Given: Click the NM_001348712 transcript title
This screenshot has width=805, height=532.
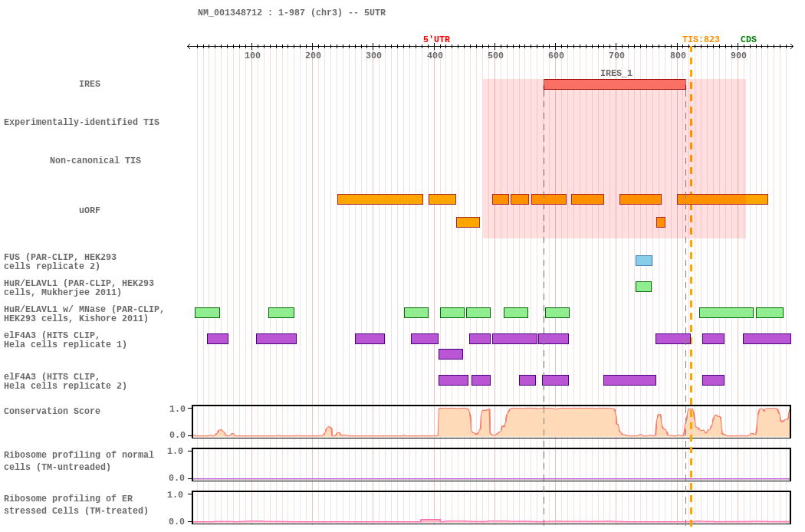Looking at the screenshot, I should tap(291, 13).
